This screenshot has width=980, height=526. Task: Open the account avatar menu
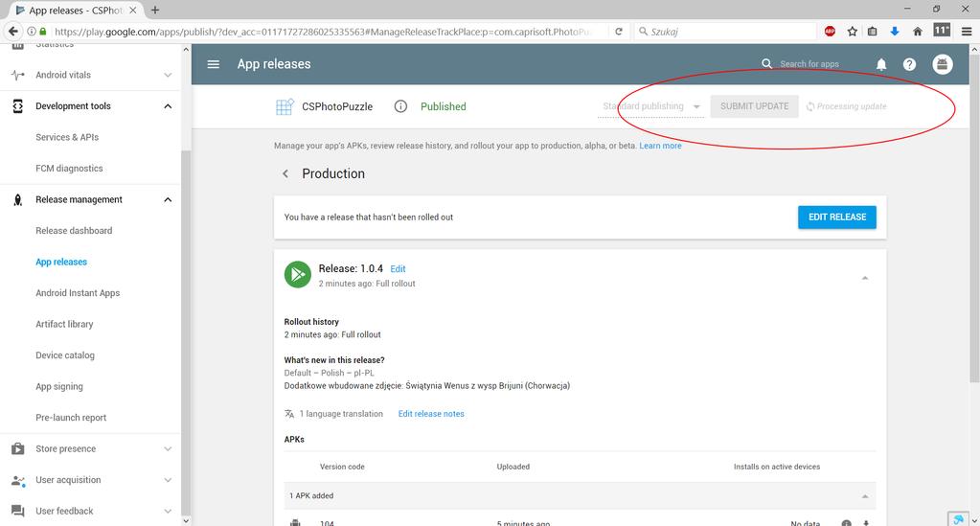[x=943, y=64]
